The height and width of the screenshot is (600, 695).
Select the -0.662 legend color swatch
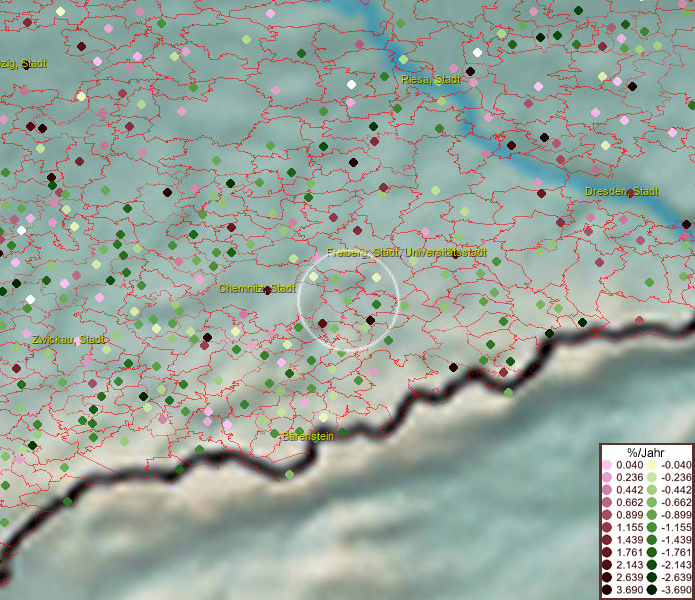pyautogui.click(x=652, y=503)
